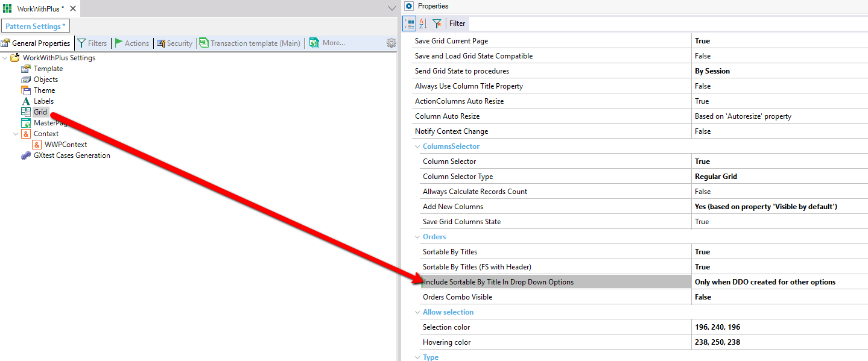The width and height of the screenshot is (868, 361).
Task: Select the WWPContext tree node
Action: pos(66,145)
